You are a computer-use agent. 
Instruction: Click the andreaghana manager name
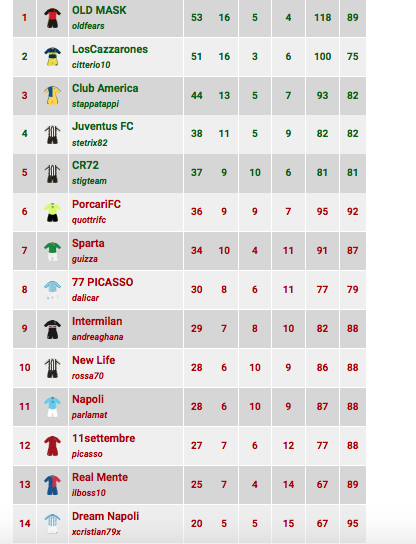pos(97,337)
